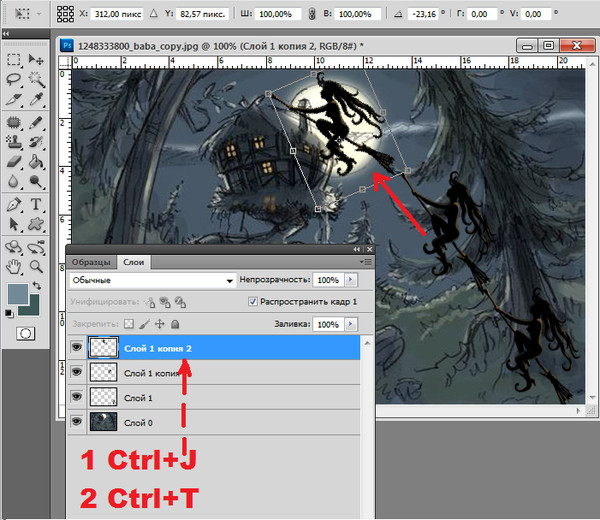Select the Custom Shape tool
The height and width of the screenshot is (520, 600).
point(36,224)
